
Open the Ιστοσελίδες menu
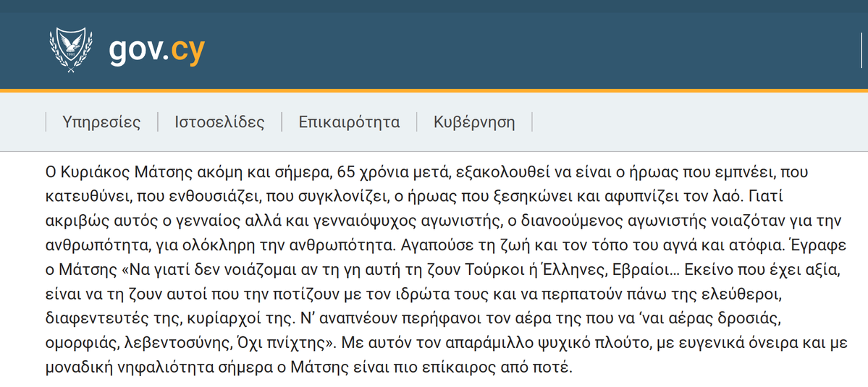tap(220, 122)
